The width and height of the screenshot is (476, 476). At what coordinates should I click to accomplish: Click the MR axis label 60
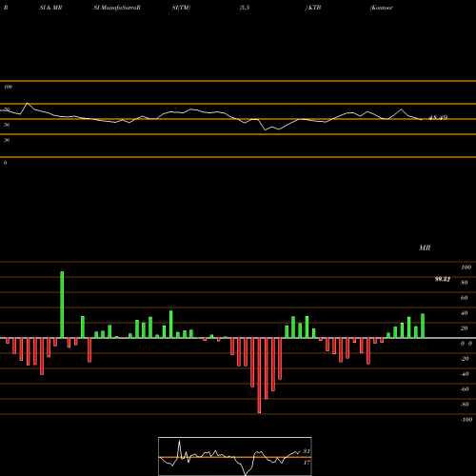(464, 298)
